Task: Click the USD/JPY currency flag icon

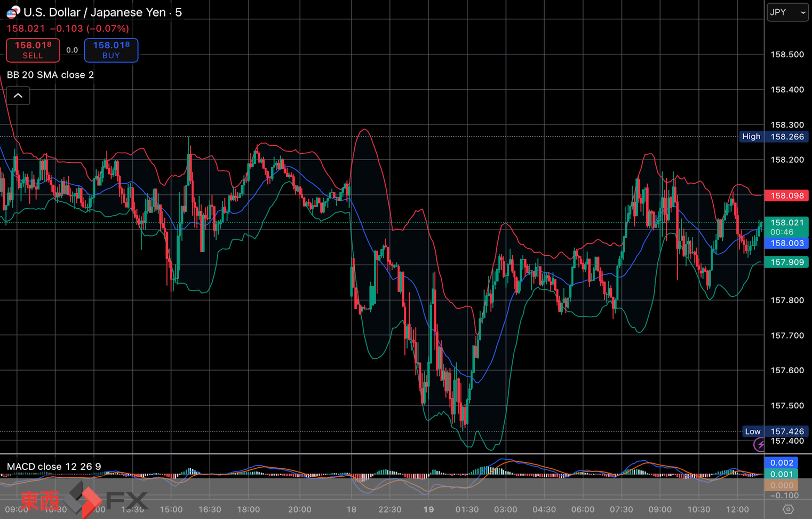Action: pos(13,11)
